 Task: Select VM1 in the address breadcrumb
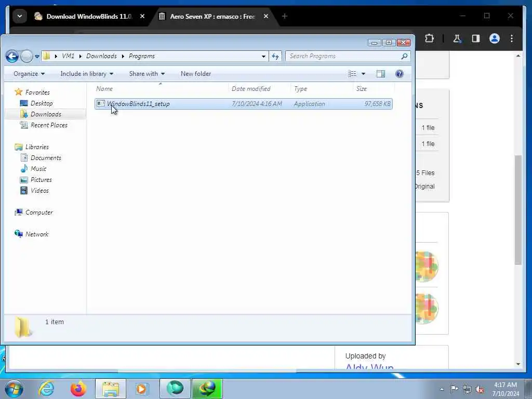pos(68,56)
